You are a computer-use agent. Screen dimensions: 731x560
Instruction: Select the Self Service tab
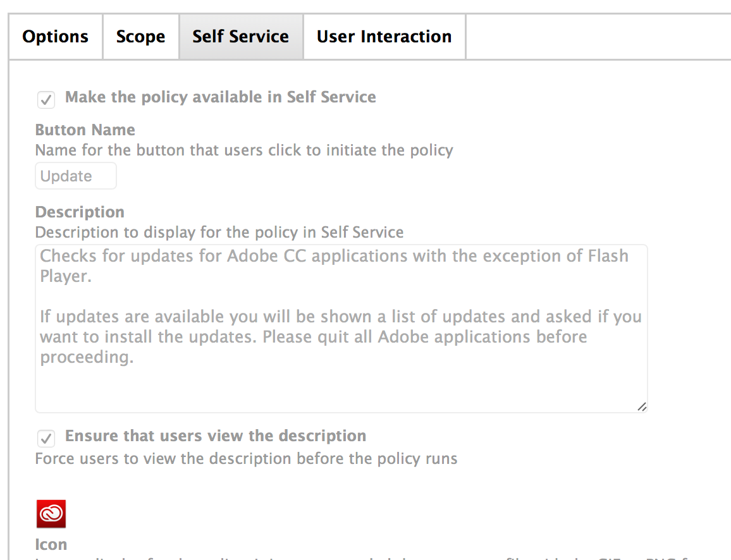(x=241, y=37)
